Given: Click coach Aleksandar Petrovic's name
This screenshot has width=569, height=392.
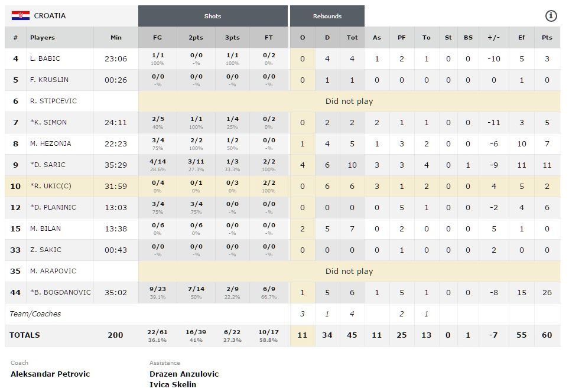Looking at the screenshot, I should pos(50,374).
